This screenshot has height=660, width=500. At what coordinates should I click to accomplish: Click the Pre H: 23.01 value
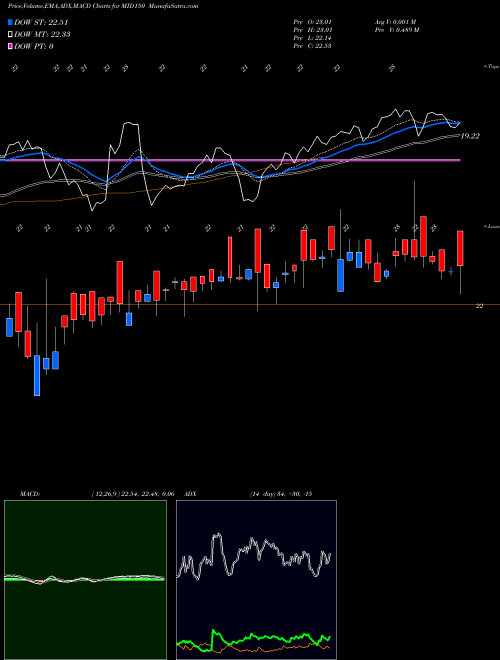click(312, 30)
